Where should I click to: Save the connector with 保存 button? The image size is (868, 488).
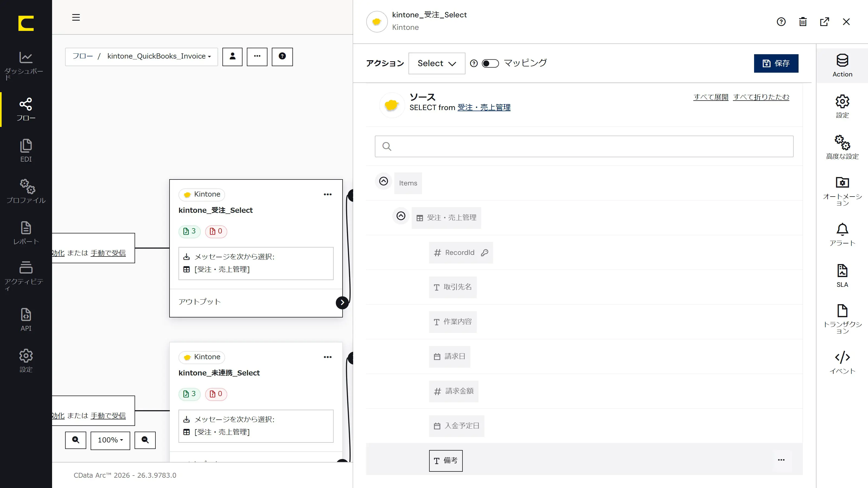pos(776,63)
